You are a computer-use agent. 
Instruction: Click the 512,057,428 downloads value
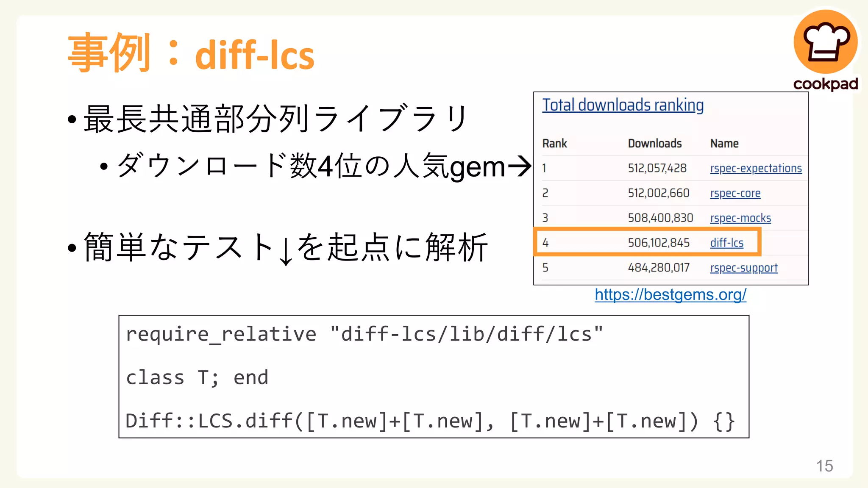coord(657,168)
